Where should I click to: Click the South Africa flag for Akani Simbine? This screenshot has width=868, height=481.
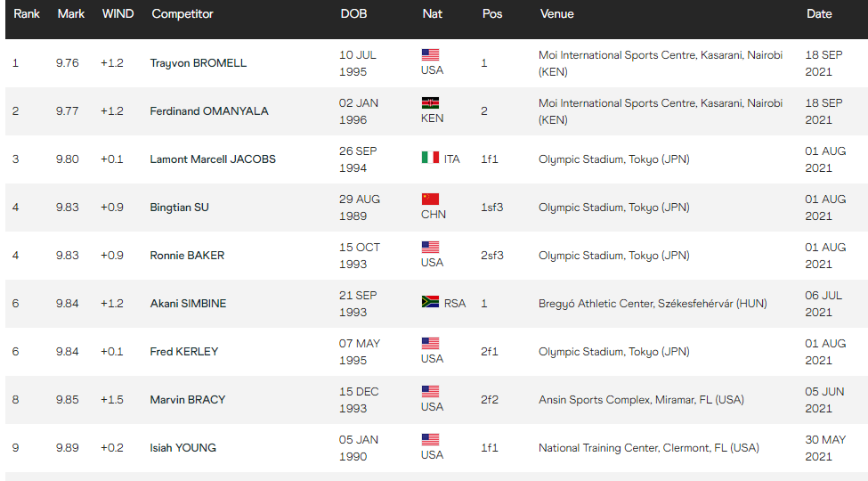point(430,303)
